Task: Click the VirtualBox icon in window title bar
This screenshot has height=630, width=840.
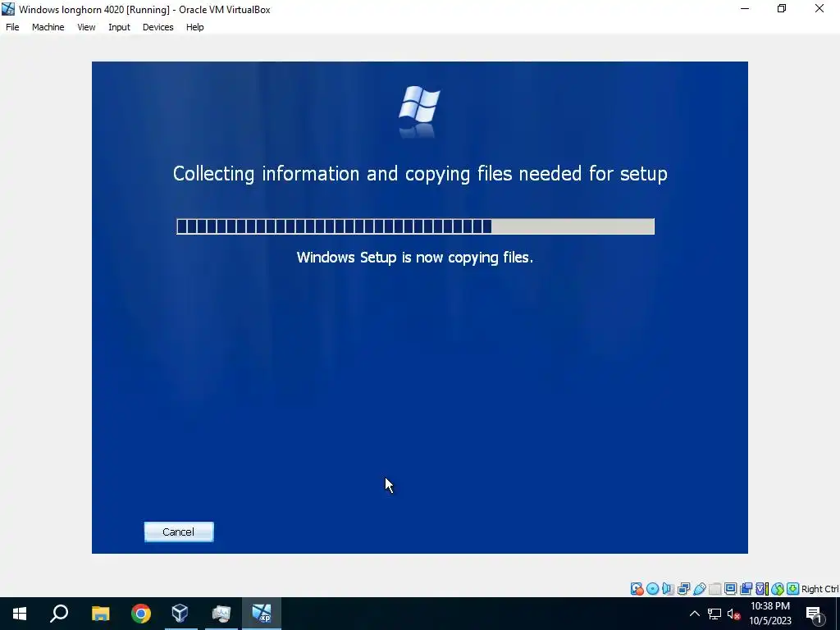Action: (8, 9)
